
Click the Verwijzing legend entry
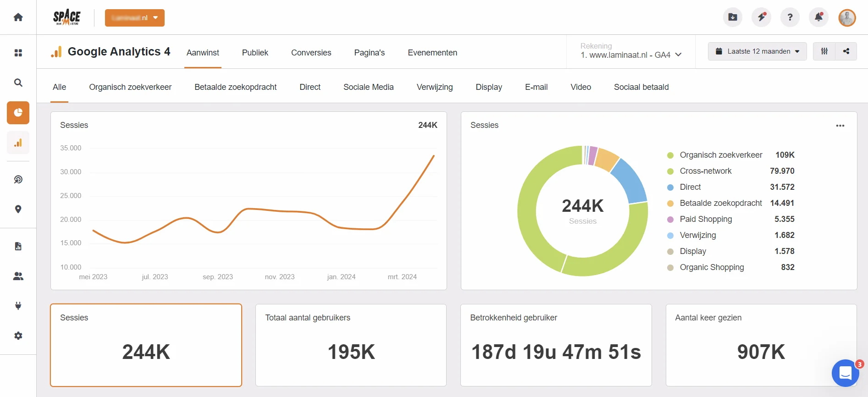point(730,235)
